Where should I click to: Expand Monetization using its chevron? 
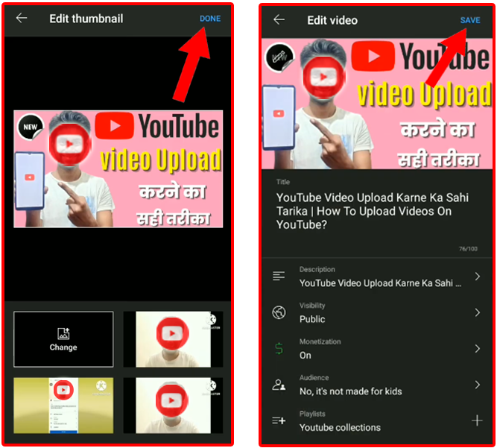(x=478, y=349)
